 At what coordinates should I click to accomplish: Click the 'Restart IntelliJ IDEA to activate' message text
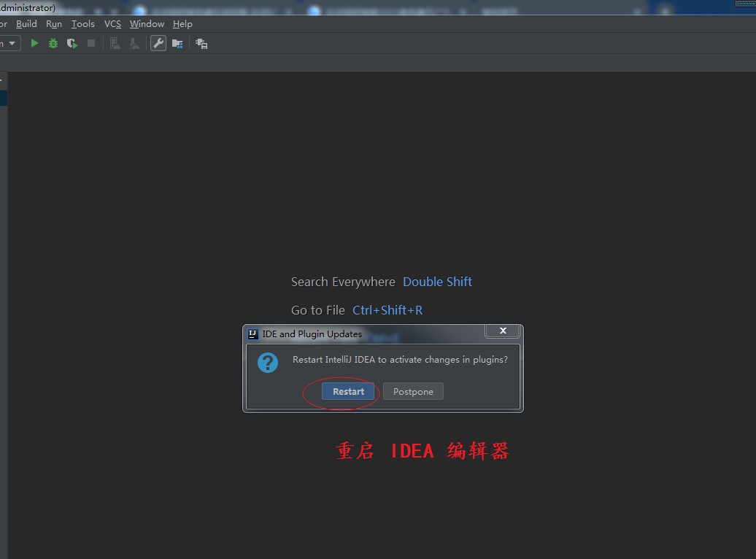coord(400,359)
